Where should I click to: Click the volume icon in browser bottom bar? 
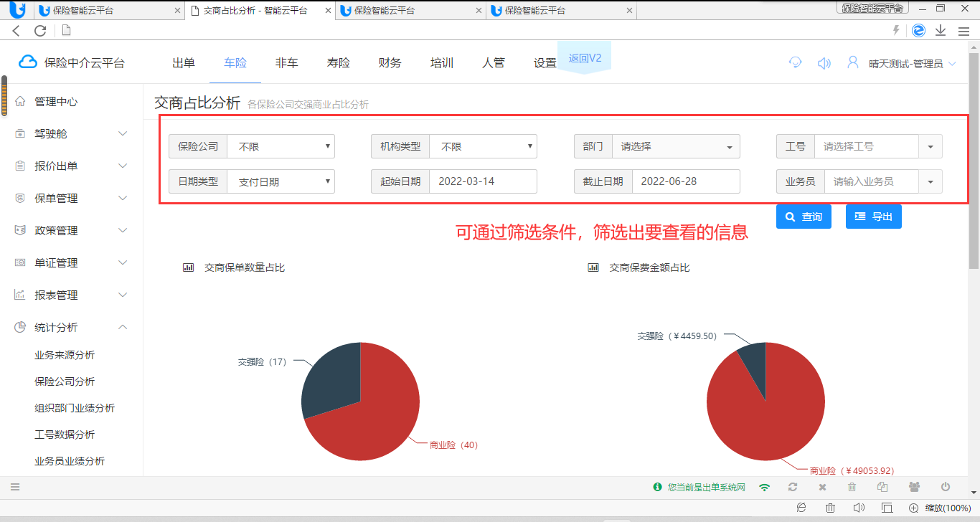click(x=858, y=508)
